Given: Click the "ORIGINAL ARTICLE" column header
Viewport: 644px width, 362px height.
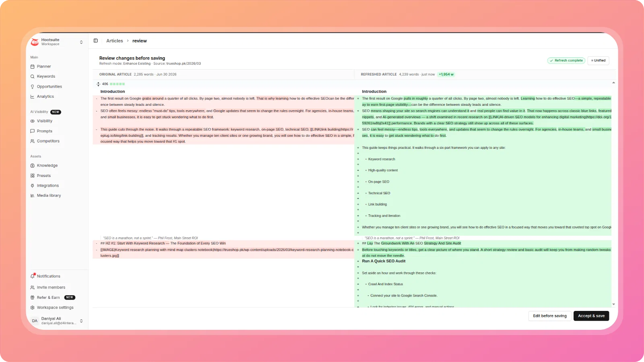Looking at the screenshot, I should (116, 74).
